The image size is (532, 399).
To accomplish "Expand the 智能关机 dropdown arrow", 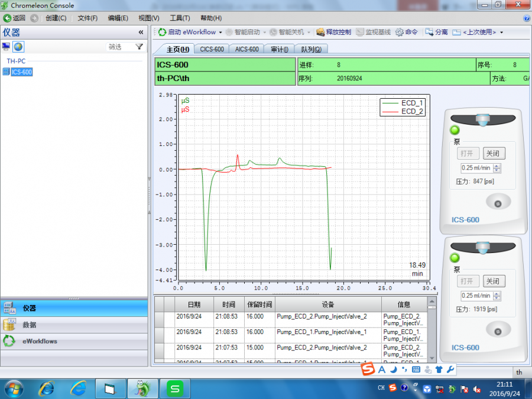I will 309,33.
